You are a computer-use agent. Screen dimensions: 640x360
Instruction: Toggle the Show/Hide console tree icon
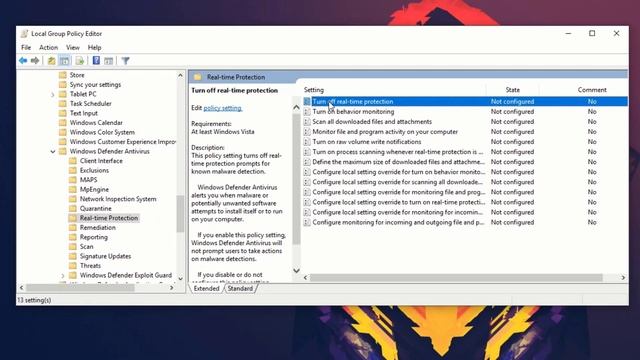click(x=64, y=61)
